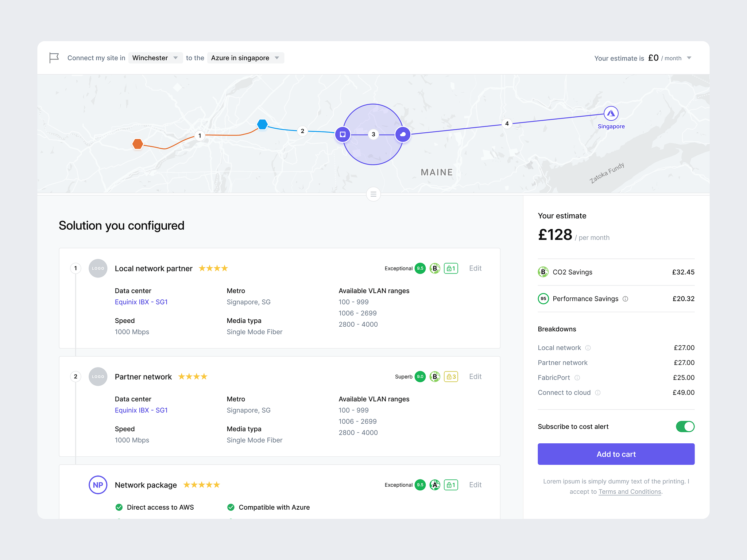Click the NP Network package logo
This screenshot has height=560, width=747.
[x=98, y=485]
